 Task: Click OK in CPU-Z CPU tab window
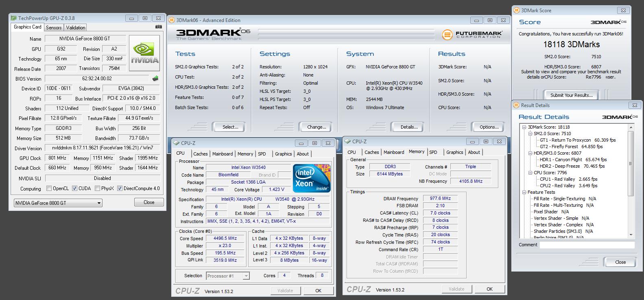click(318, 291)
